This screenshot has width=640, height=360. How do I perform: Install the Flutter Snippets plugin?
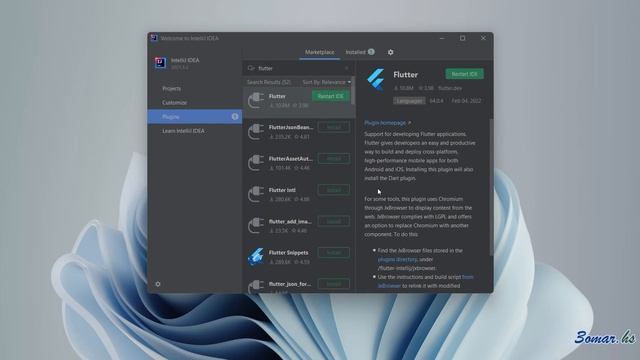[334, 253]
